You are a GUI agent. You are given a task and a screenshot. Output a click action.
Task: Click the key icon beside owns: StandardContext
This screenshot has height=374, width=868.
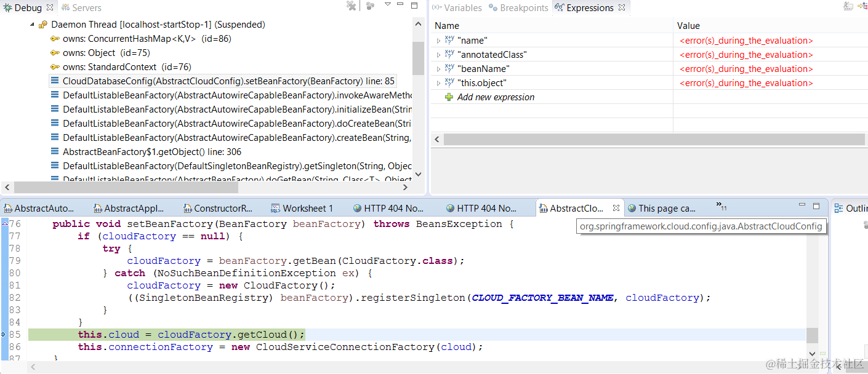55,67
